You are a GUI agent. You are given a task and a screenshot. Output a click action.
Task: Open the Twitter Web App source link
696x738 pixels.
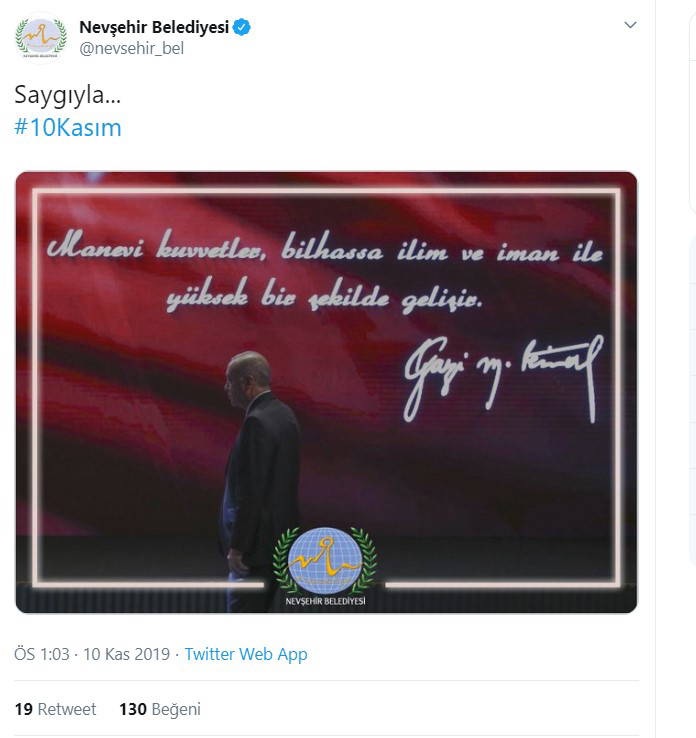(246, 654)
